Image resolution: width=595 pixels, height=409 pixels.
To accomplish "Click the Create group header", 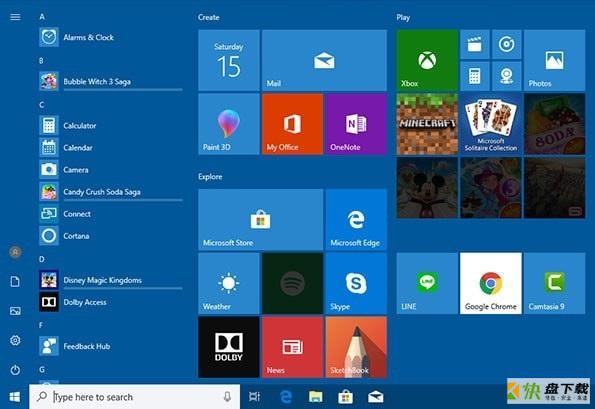I will [208, 17].
